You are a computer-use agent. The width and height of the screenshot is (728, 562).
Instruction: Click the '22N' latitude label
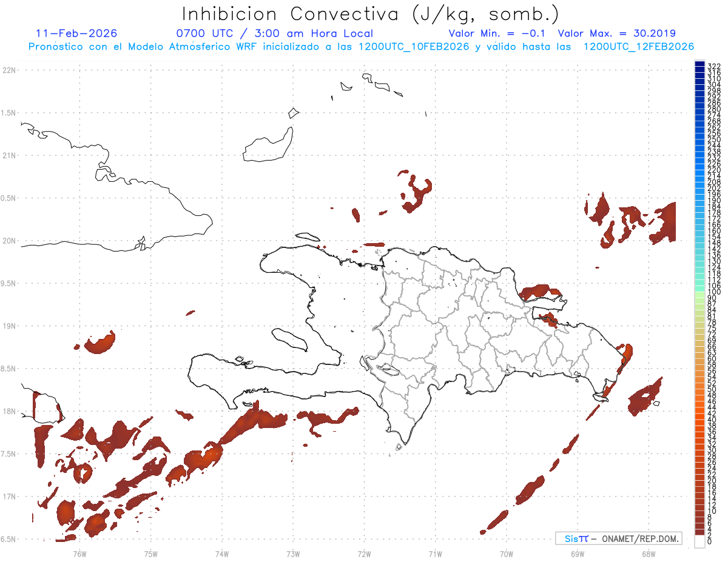coord(9,70)
